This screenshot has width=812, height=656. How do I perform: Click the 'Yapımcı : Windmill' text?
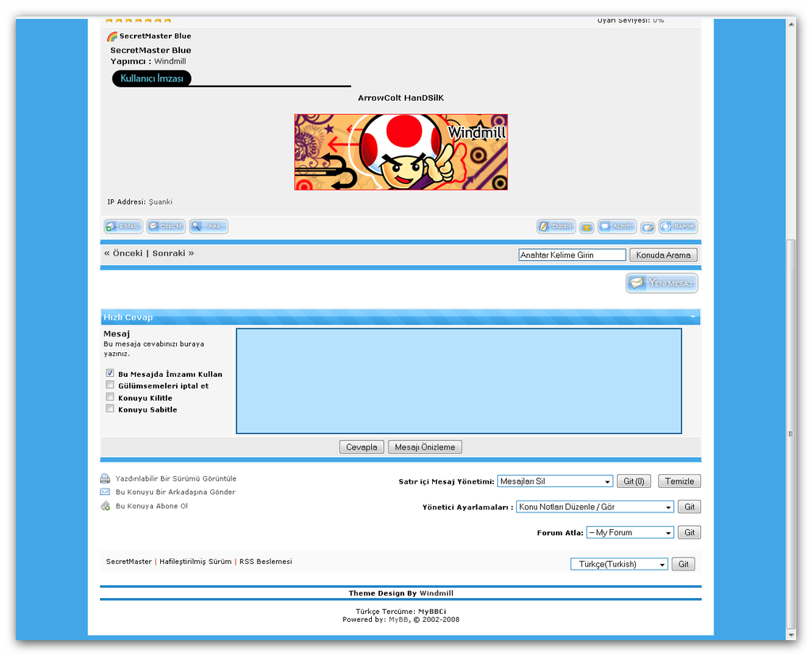148,61
